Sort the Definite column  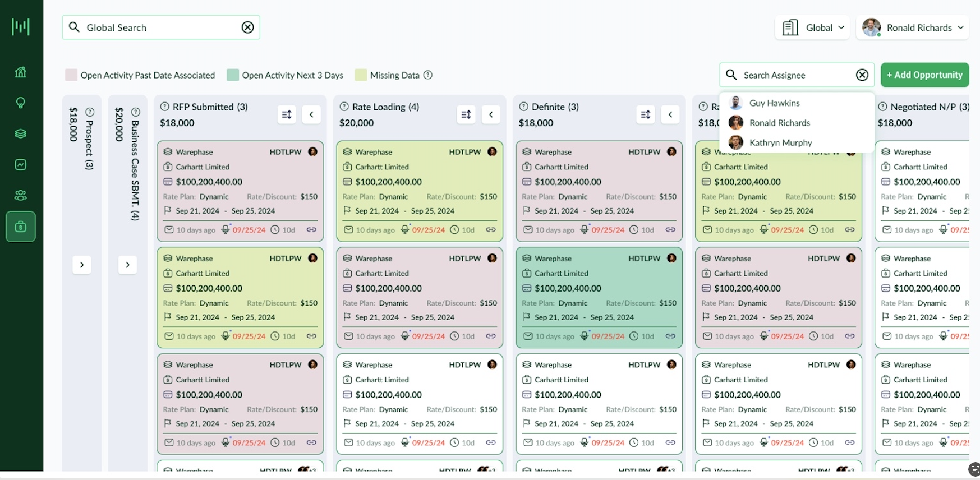pos(646,114)
